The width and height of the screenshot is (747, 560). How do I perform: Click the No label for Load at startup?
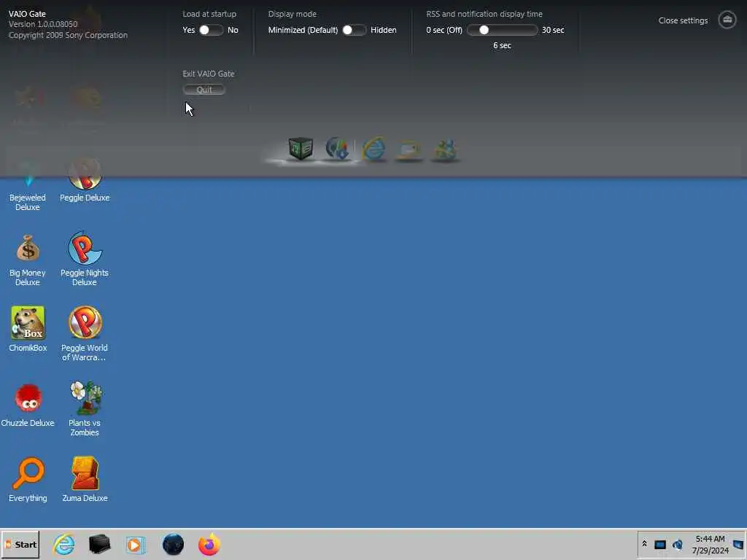pyautogui.click(x=233, y=30)
